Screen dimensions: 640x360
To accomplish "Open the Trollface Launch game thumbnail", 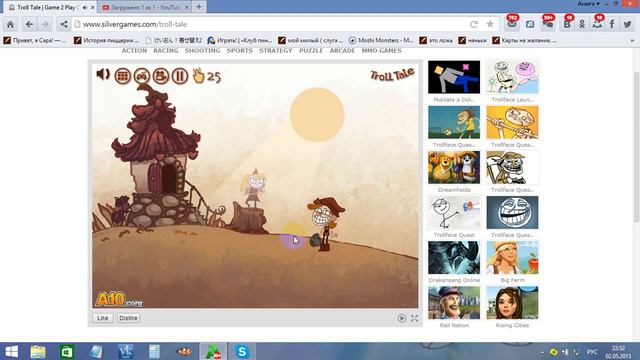I will tap(512, 78).
